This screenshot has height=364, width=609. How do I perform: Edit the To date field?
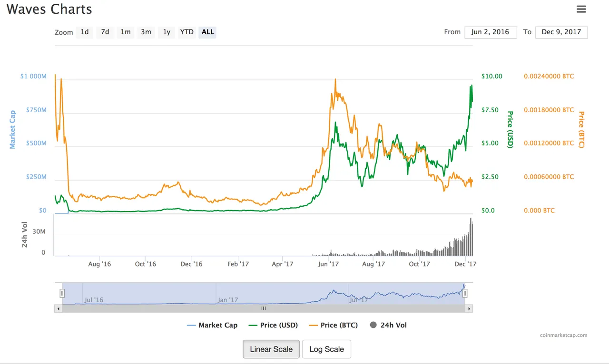[561, 32]
